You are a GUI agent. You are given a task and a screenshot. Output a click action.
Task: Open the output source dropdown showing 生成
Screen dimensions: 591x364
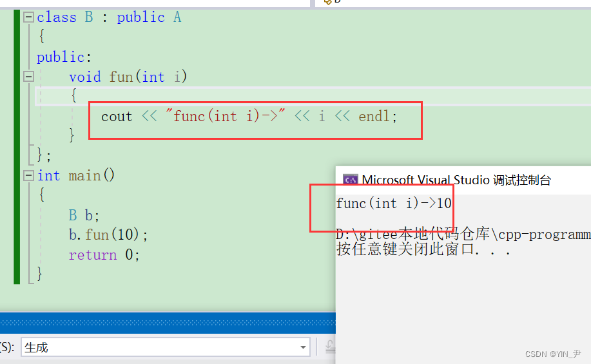(x=166, y=347)
